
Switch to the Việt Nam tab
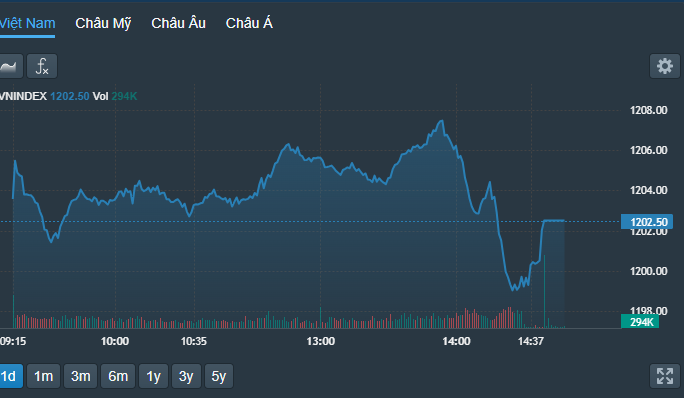(27, 23)
